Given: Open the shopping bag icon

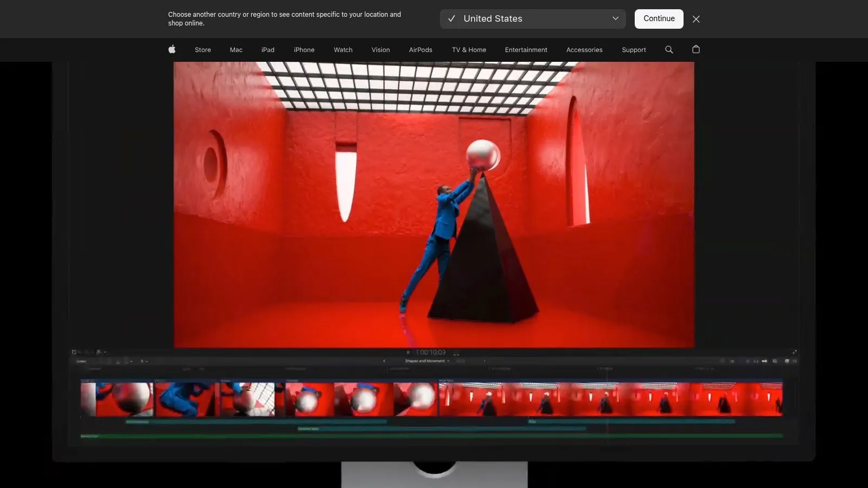Looking at the screenshot, I should point(696,49).
